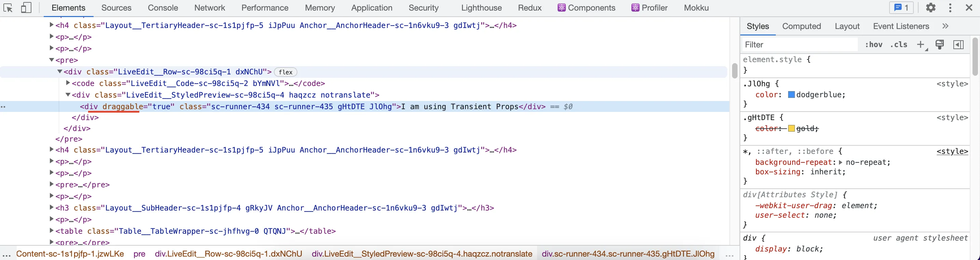This screenshot has height=260, width=980.
Task: Open the style source link for .JlOhg
Action: tap(952, 84)
